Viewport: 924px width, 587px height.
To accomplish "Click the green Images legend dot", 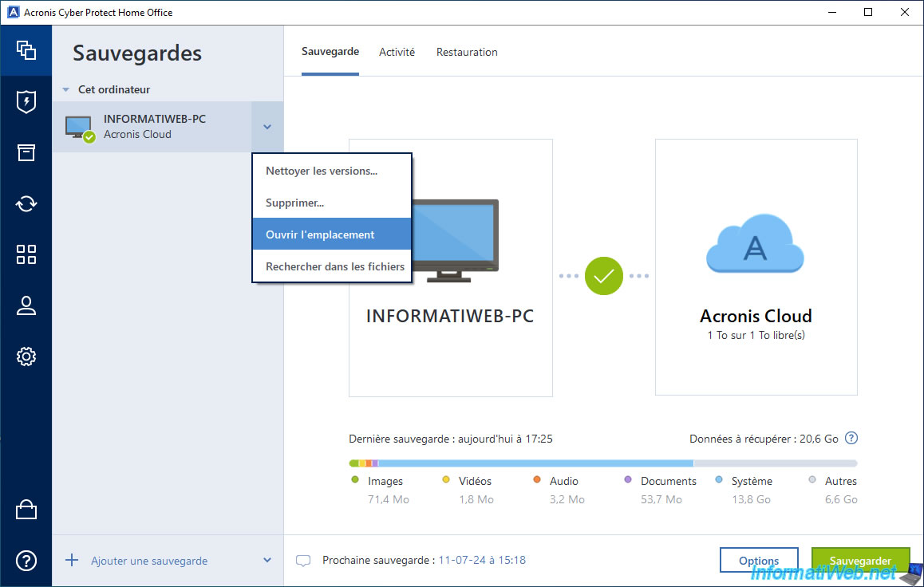I will 355,480.
